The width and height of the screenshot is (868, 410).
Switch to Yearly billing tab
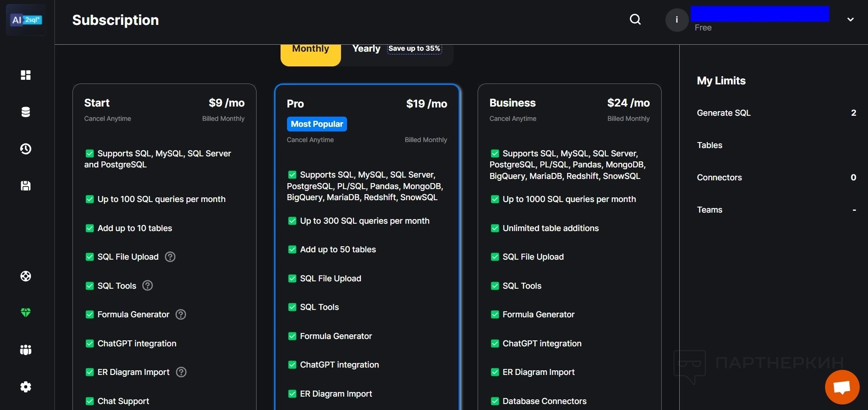click(x=366, y=49)
